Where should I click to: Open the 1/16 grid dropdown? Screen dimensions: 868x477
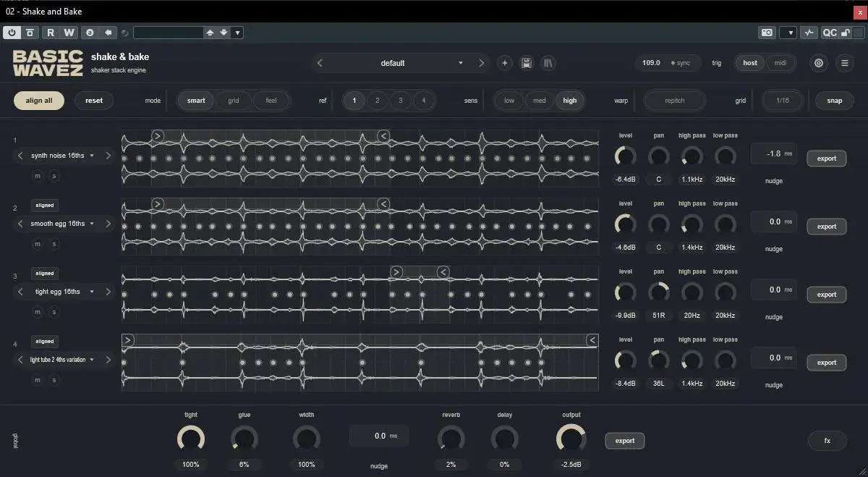pos(783,101)
